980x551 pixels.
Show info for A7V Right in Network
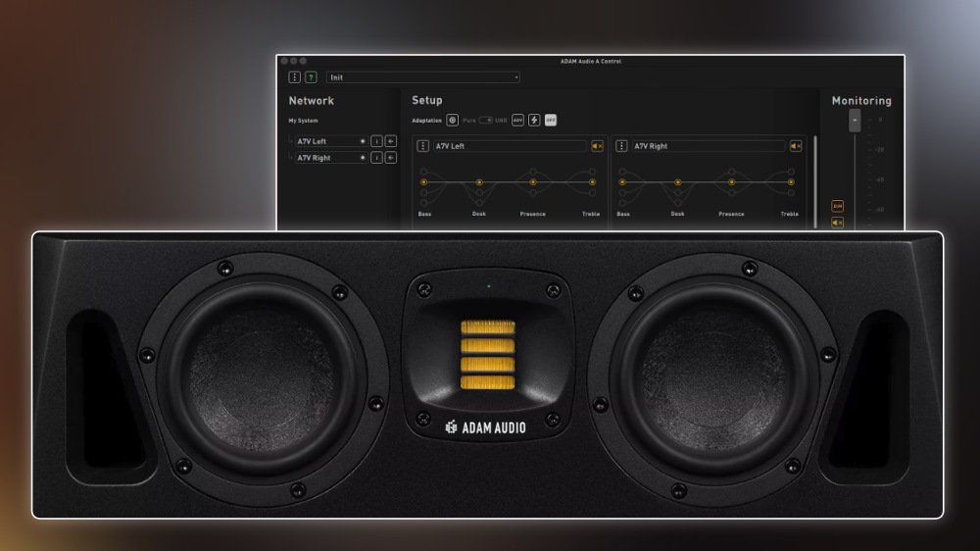[376, 158]
